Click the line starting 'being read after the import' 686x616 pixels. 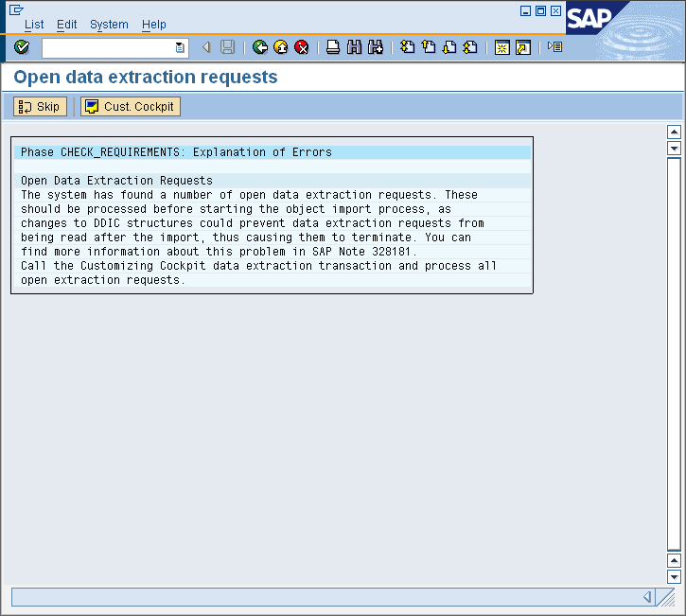[x=273, y=238]
